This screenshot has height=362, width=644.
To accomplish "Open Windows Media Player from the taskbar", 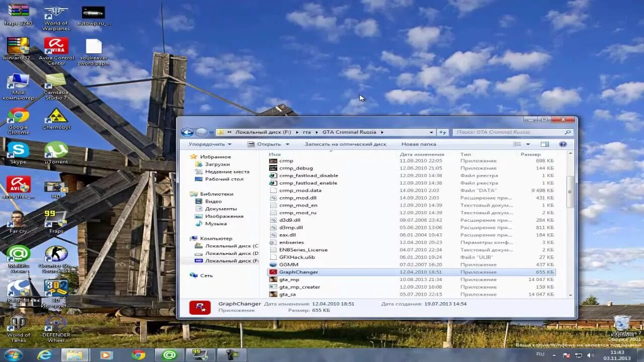I will [x=106, y=355].
